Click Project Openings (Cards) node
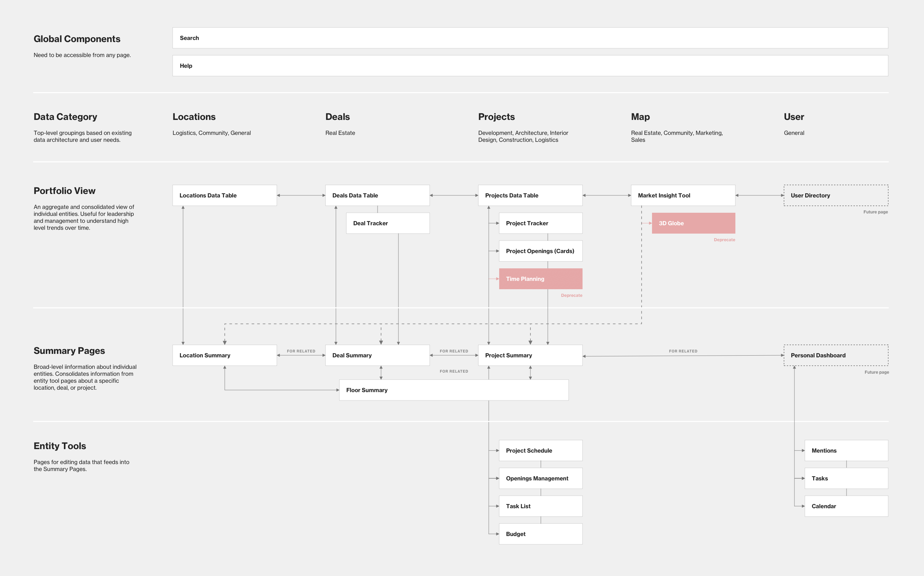 (x=541, y=251)
